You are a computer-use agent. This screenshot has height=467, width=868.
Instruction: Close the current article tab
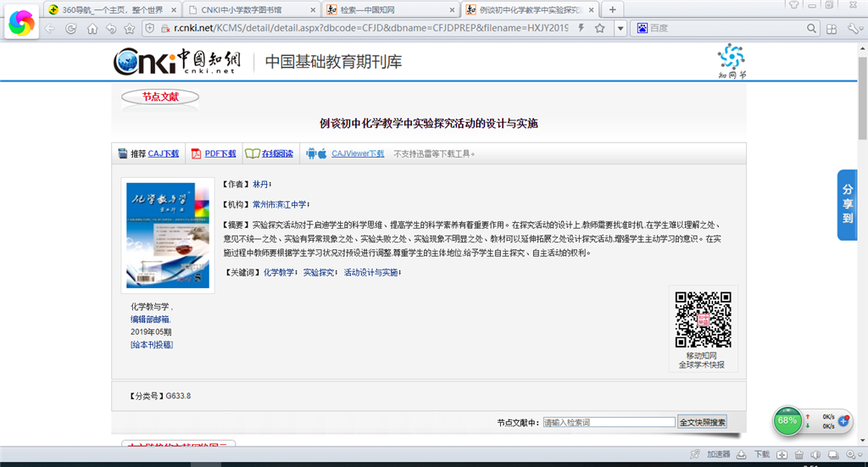[x=591, y=10]
